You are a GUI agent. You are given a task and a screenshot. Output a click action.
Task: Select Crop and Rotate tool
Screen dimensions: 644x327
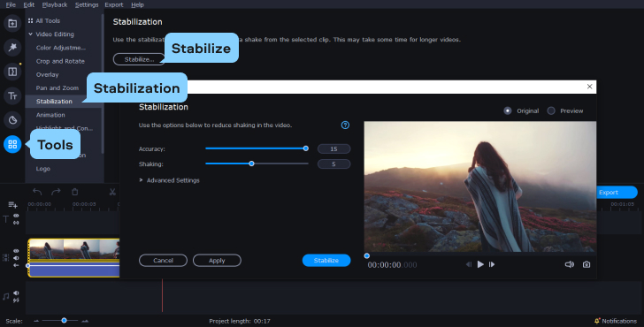click(x=60, y=61)
